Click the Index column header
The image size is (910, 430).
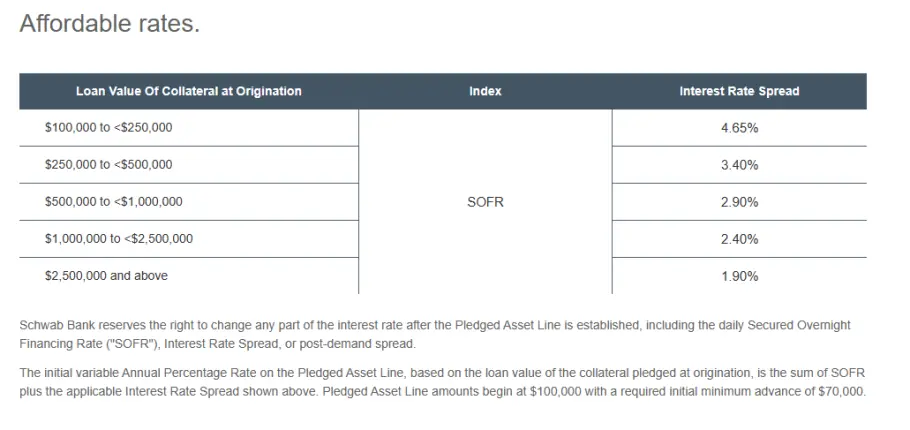pos(485,91)
